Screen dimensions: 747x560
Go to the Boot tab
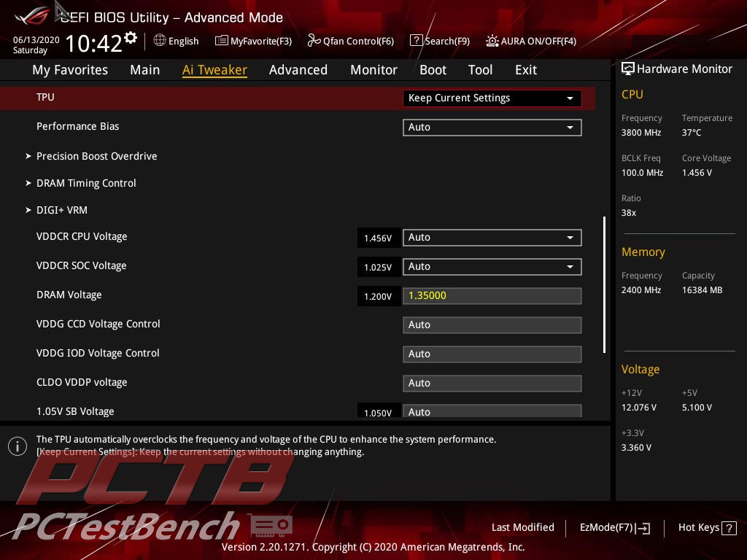(x=433, y=70)
